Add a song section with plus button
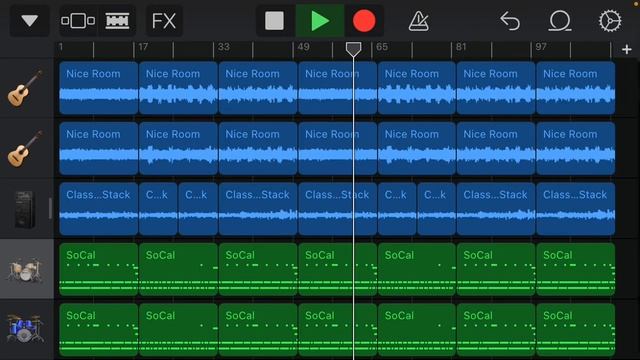 tap(627, 49)
